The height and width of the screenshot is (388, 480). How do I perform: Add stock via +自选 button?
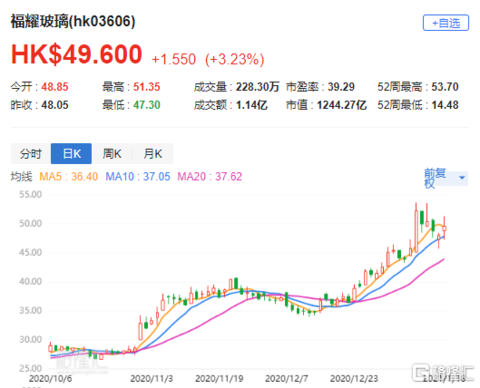446,23
